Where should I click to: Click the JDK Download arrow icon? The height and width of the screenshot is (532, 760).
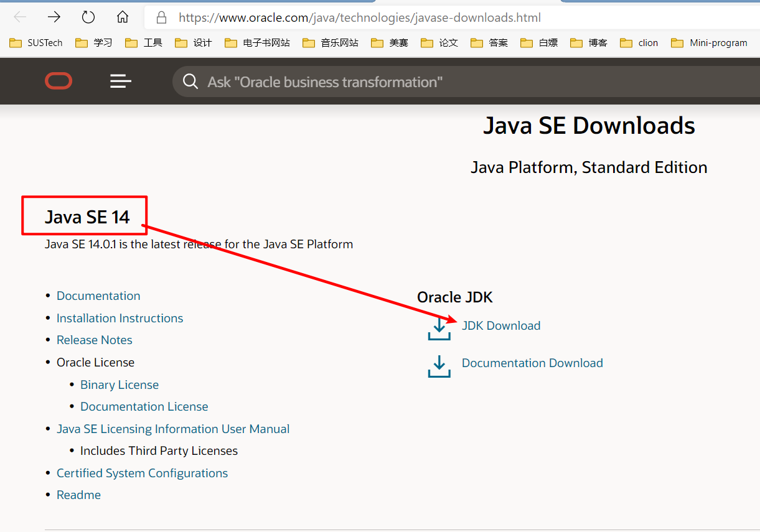(x=439, y=329)
